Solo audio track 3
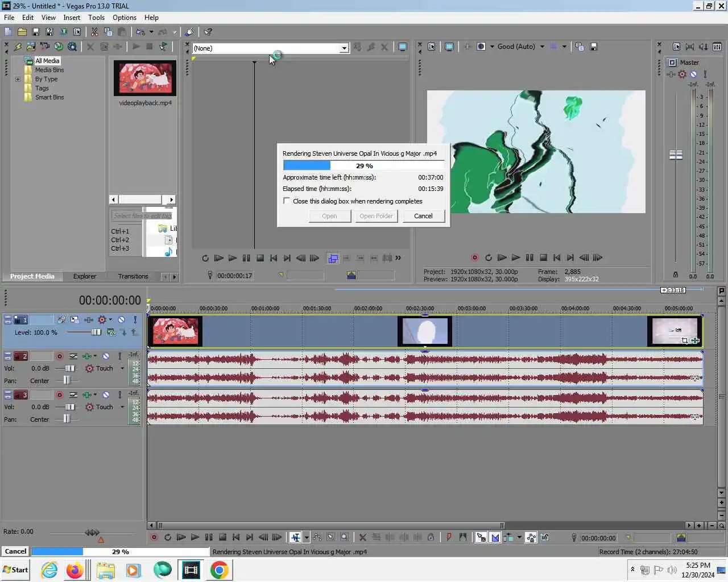728x582 pixels. click(119, 395)
